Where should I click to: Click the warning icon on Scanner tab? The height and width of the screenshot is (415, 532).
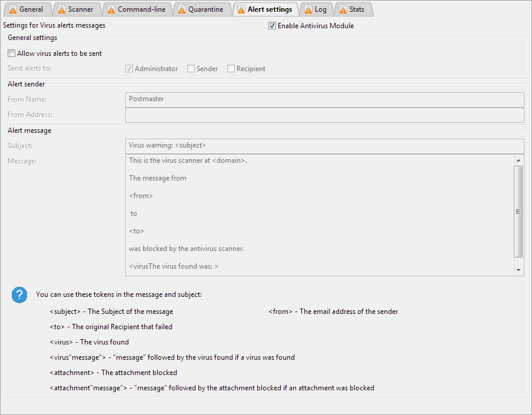(61, 9)
